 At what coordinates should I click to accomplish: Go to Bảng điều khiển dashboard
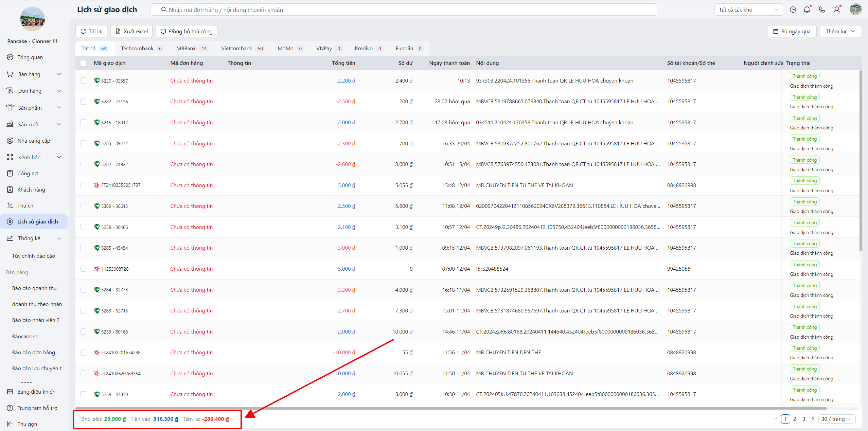coord(36,392)
